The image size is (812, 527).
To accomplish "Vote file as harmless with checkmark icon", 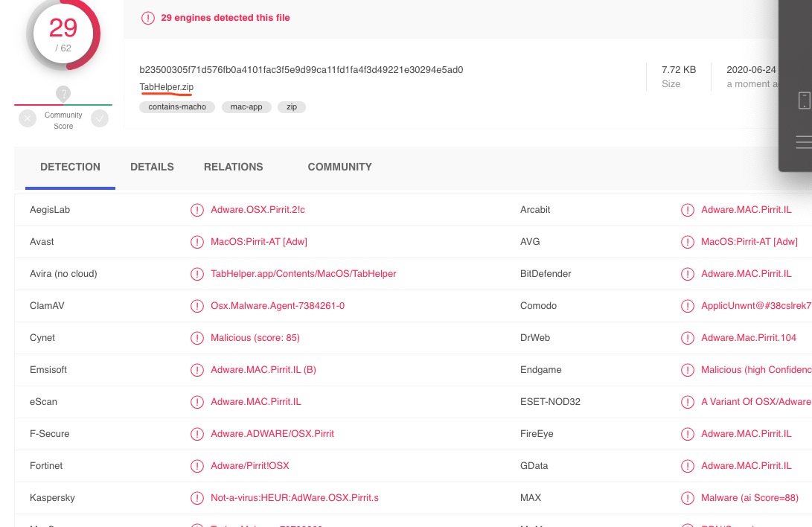I will [100, 119].
